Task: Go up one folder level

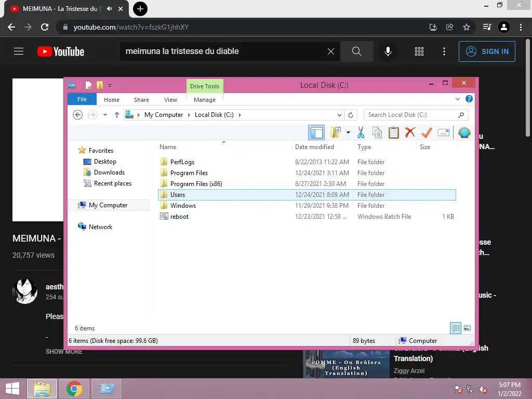Action: [x=117, y=115]
